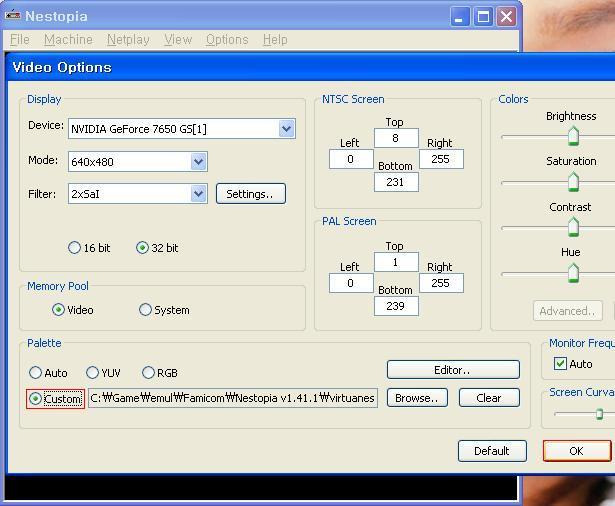Click Browse to pick palette file
This screenshot has width=615, height=506.
tap(417, 398)
